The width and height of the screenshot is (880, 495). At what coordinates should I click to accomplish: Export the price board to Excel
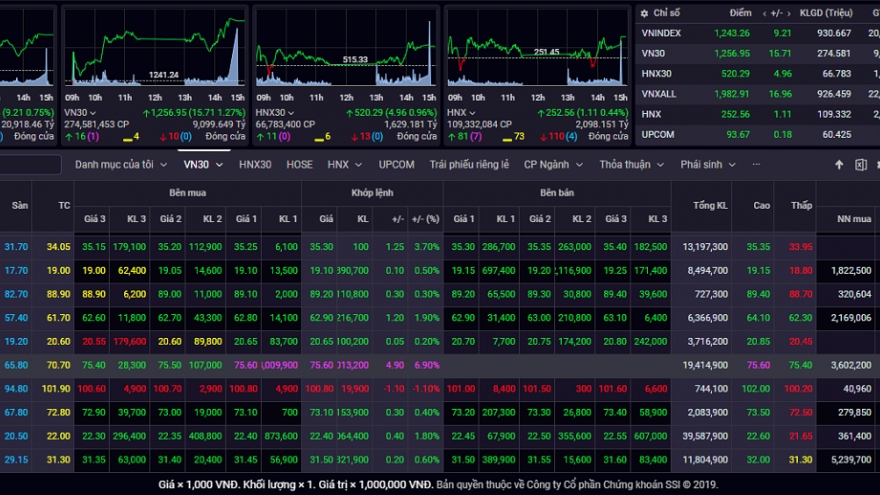pyautogui.click(x=862, y=165)
